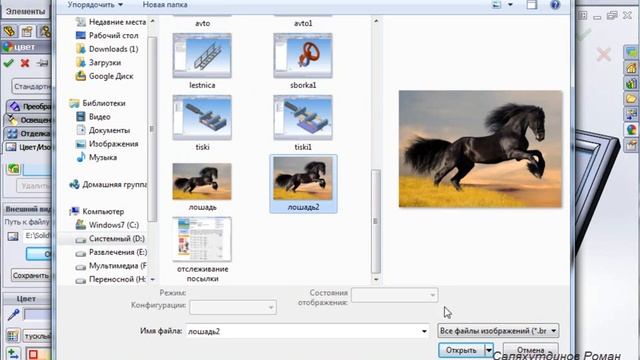
Task: Open the Цвет/Изображение tab in property panel
Action: click(x=28, y=147)
